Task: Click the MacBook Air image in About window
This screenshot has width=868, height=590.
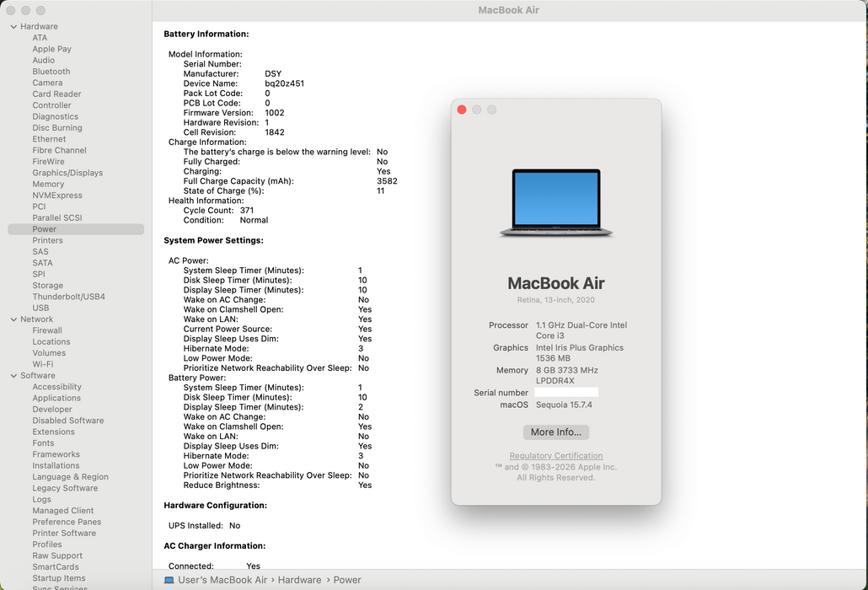Action: (x=556, y=203)
